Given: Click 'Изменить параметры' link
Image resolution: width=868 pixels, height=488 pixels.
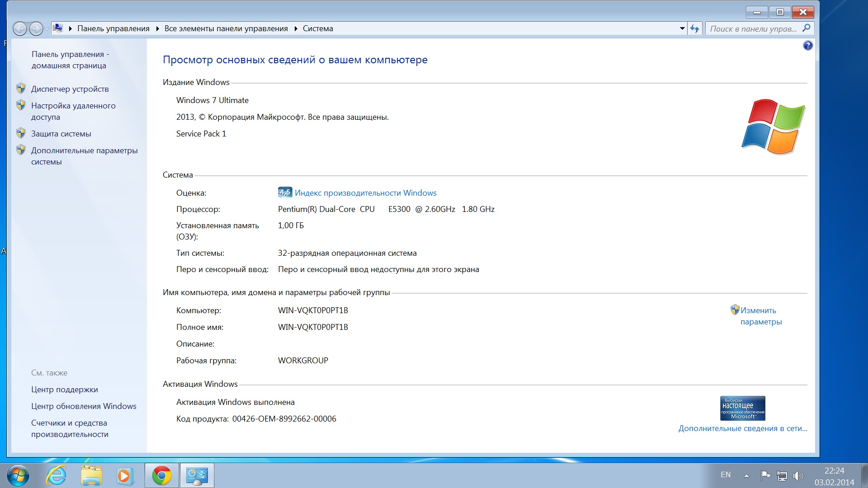Looking at the screenshot, I should (x=761, y=316).
